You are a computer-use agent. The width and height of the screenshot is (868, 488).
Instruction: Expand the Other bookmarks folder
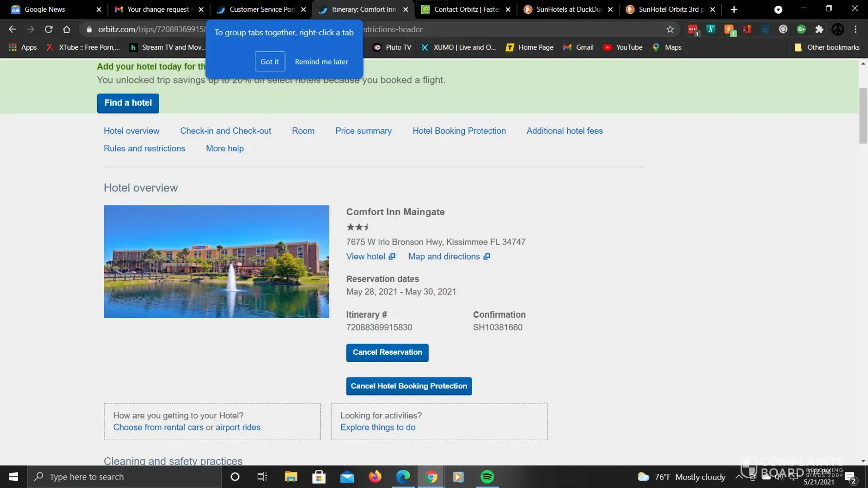click(x=827, y=47)
